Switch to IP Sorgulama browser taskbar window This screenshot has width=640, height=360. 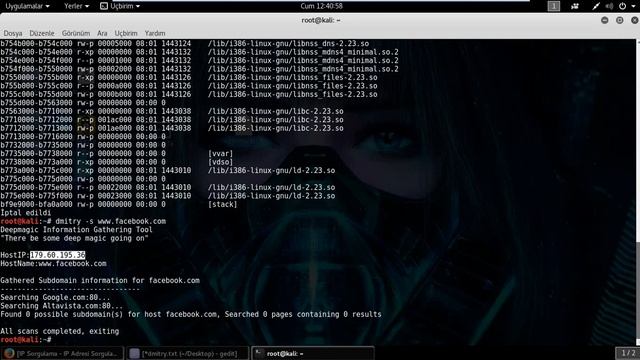coord(62,353)
